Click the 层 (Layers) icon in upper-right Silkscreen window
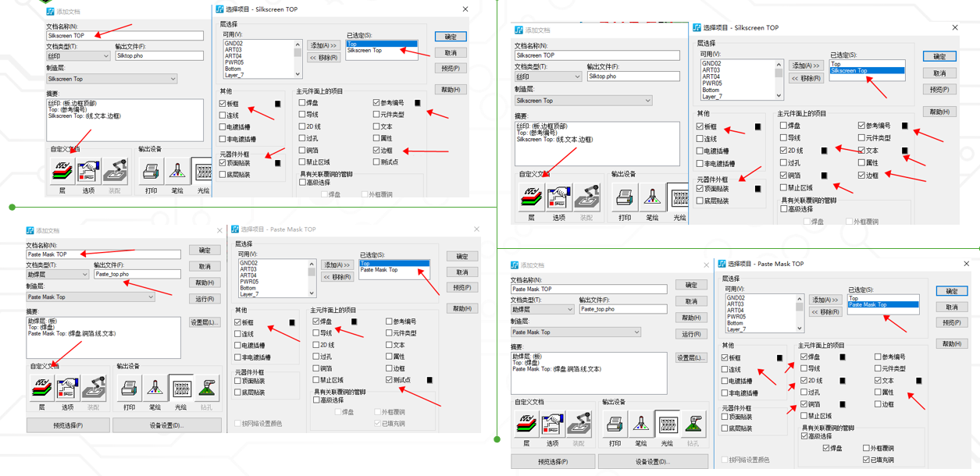The width and height of the screenshot is (980, 476). [x=531, y=197]
